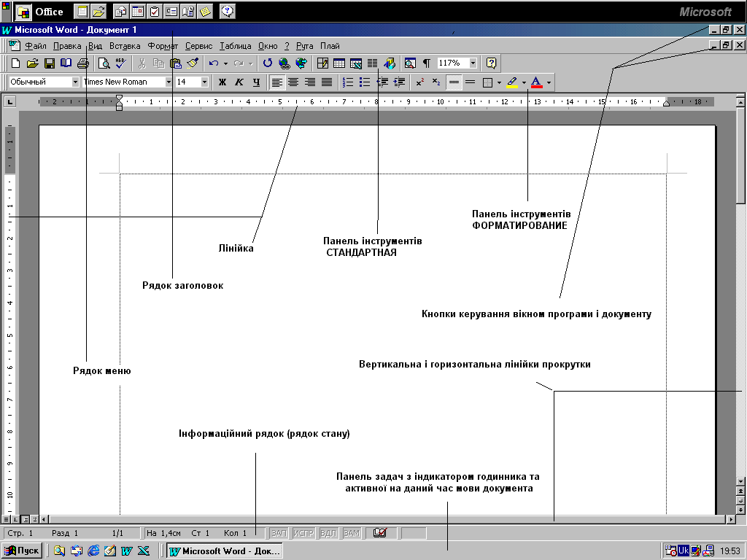The width and height of the screenshot is (747, 560).
Task: Expand the Redo history dropdown arrow
Action: (x=251, y=63)
